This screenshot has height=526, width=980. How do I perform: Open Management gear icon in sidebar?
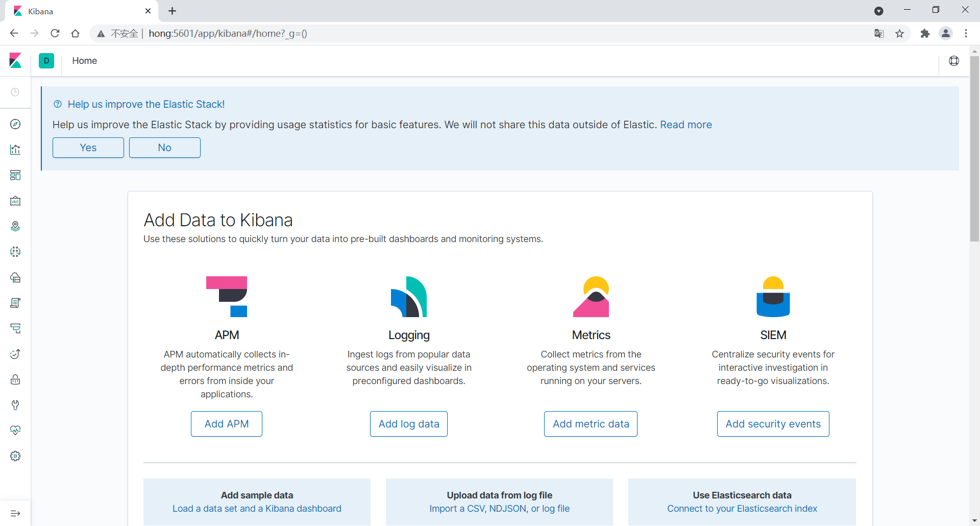[15, 456]
